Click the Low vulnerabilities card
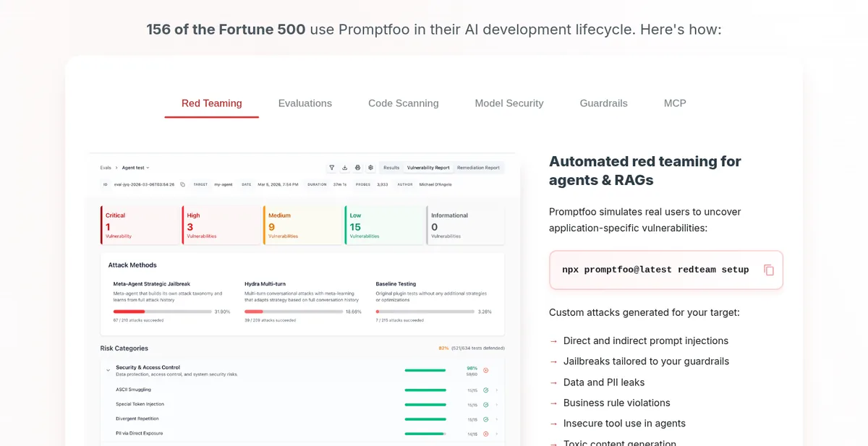This screenshot has height=446, width=868. (384, 226)
